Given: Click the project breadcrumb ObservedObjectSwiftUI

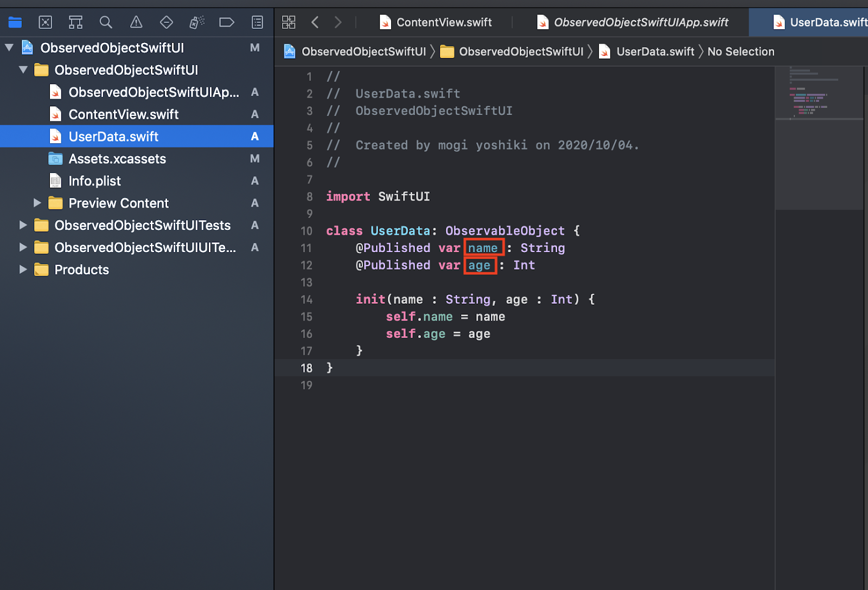Looking at the screenshot, I should (x=355, y=52).
